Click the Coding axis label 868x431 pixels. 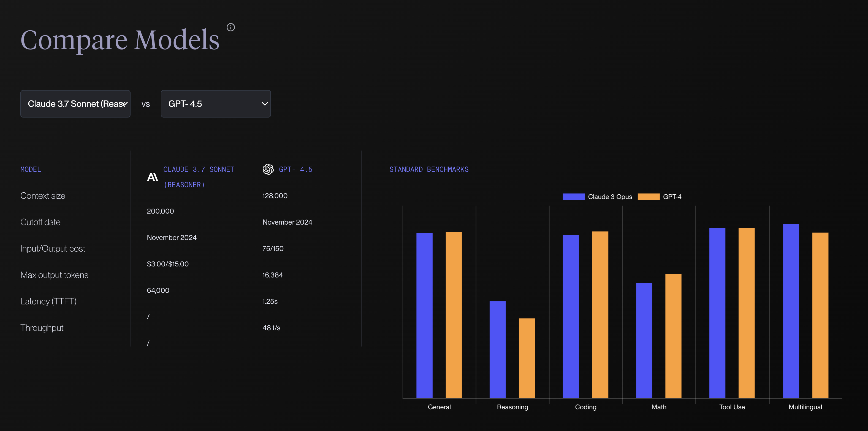click(x=585, y=407)
